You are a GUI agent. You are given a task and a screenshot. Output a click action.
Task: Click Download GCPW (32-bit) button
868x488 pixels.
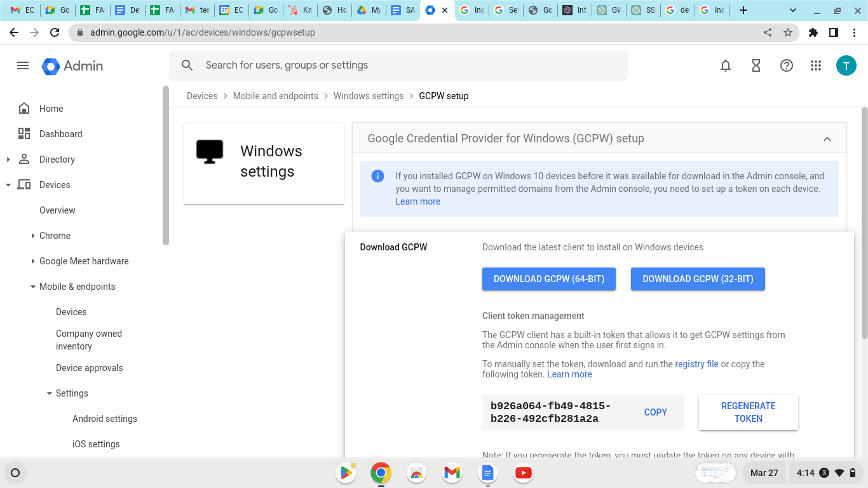click(698, 279)
